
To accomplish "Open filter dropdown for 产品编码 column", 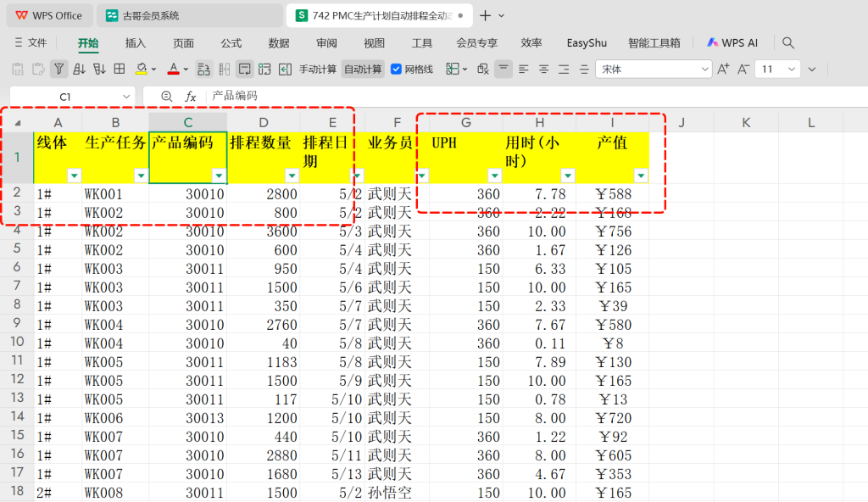I will 220,176.
